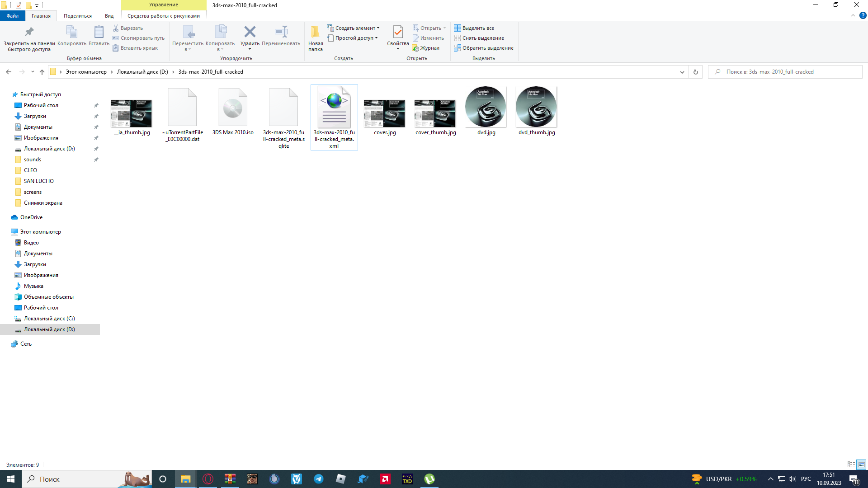The image size is (868, 488).
Task: Click Select all (Выделить все)
Action: coord(474,28)
